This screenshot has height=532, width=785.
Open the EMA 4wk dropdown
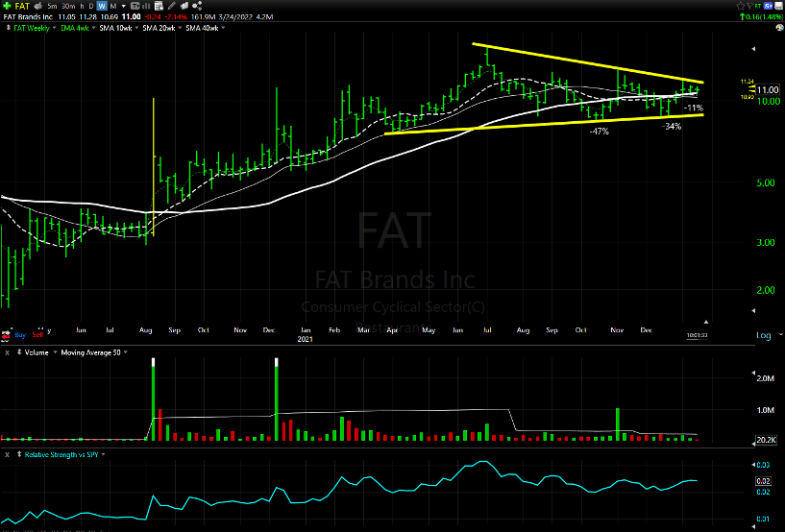tap(93, 28)
